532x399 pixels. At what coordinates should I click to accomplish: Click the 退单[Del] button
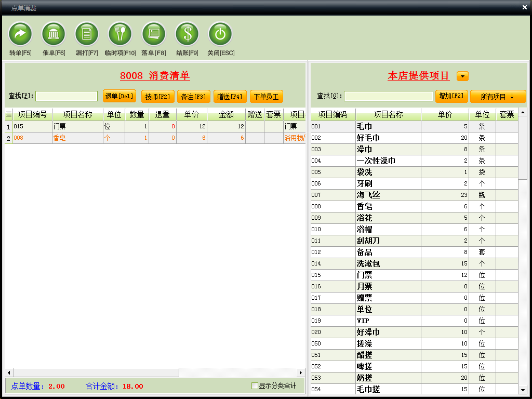pos(119,96)
